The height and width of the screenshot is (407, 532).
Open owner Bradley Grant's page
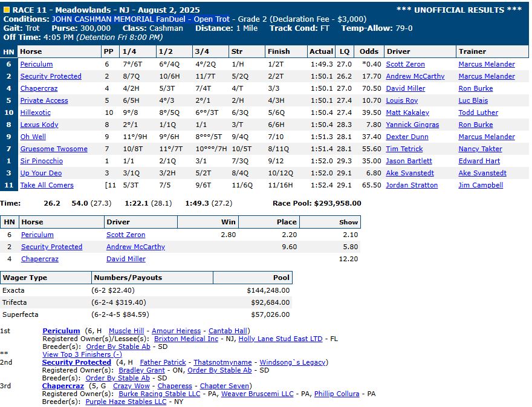[x=141, y=370]
